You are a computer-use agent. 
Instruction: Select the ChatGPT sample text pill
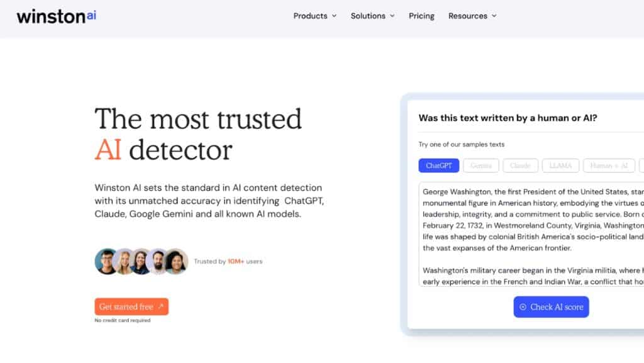pos(438,165)
